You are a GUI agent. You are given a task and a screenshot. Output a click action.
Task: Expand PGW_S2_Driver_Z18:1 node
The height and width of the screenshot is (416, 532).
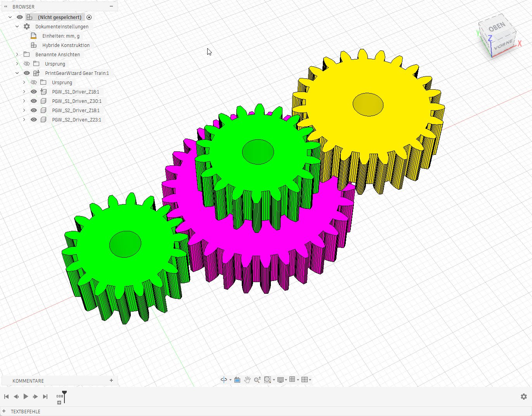[24, 110]
